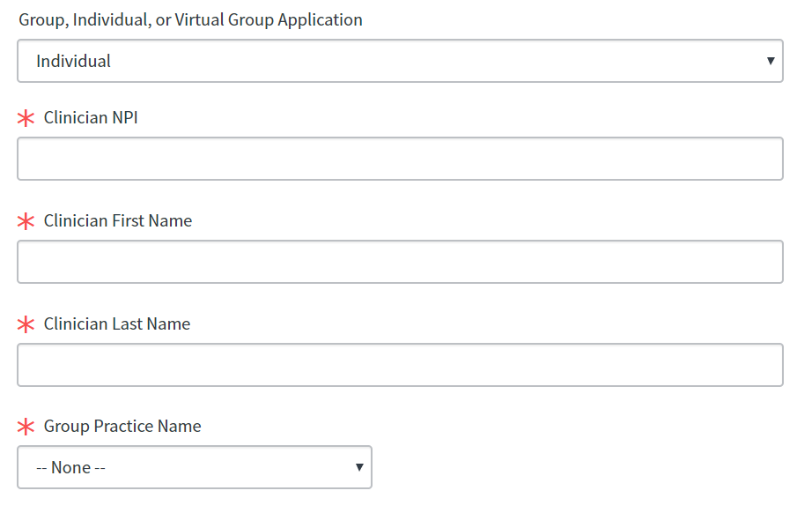The height and width of the screenshot is (513, 812).
Task: Click the red asterisk beside Clinician NPI
Action: (x=26, y=118)
